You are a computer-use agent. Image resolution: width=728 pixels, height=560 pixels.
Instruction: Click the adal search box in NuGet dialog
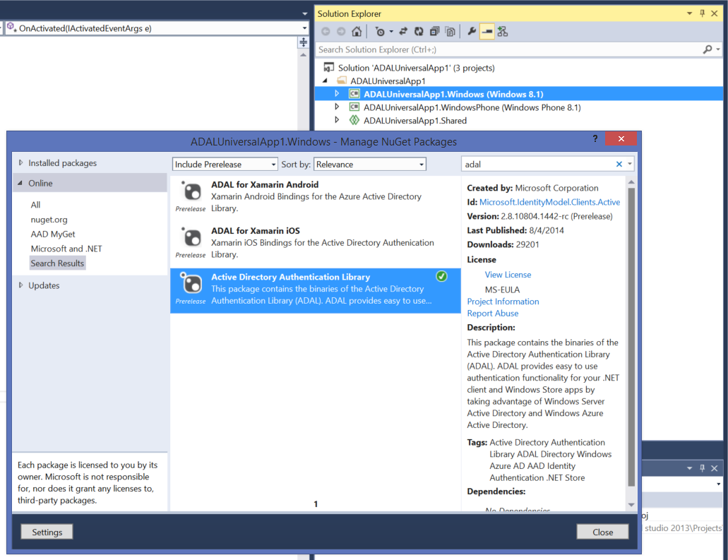click(537, 164)
